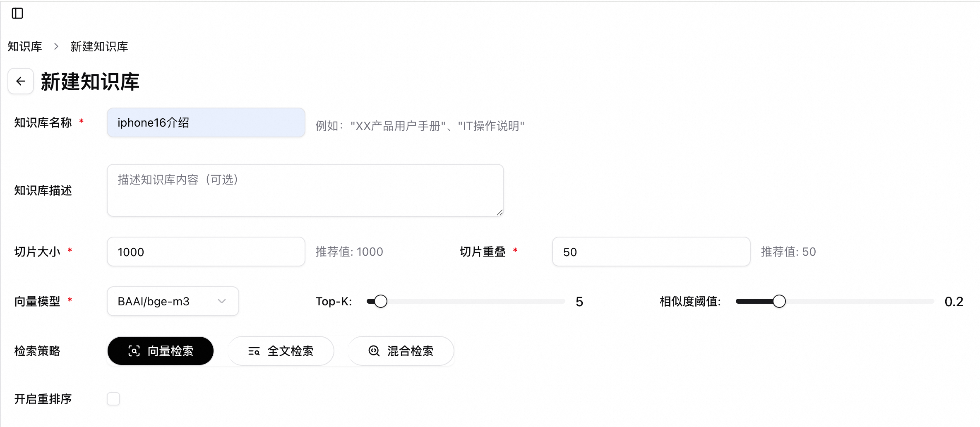This screenshot has width=980, height=427.
Task: Click the 相似度阈值 slider handle
Action: (x=779, y=301)
